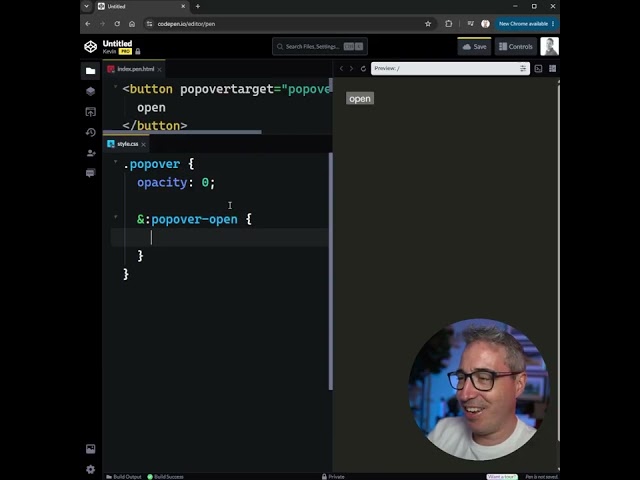Open the Chrome profile avatar
640x480 pixels.
coord(485,24)
